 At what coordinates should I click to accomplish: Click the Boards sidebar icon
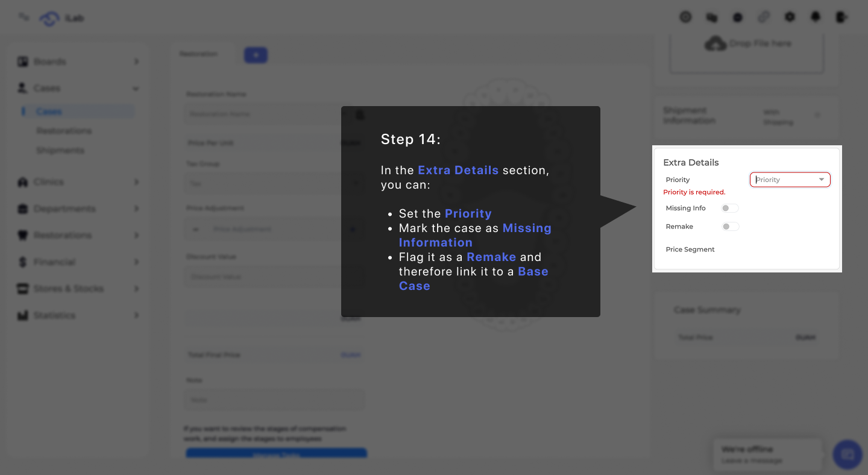pos(23,61)
